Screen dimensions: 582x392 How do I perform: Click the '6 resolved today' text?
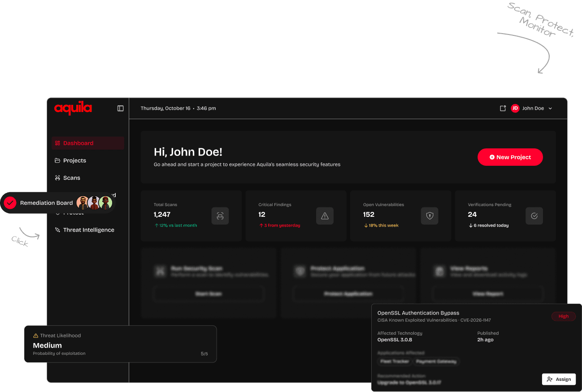click(x=491, y=225)
